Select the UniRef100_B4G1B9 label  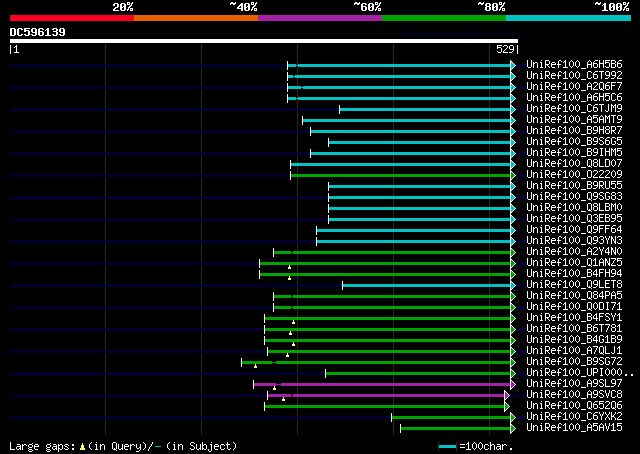coord(574,340)
